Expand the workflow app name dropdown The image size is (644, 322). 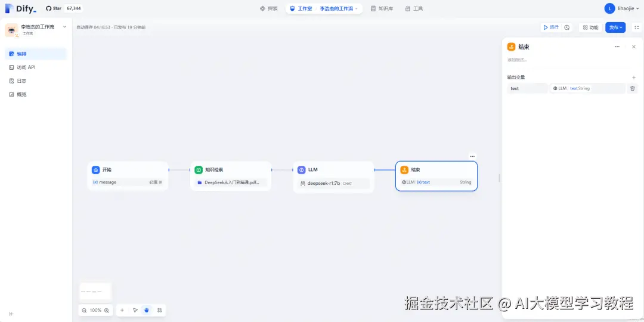(64, 27)
